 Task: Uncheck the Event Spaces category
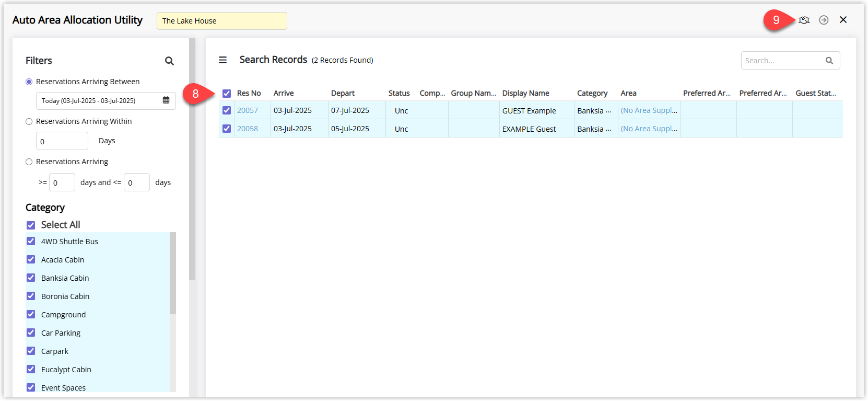tap(31, 387)
